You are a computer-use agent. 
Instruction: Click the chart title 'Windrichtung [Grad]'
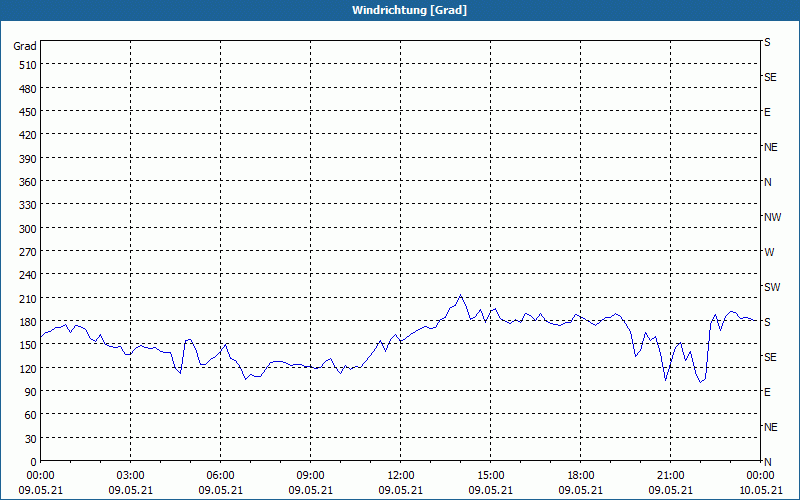click(409, 10)
